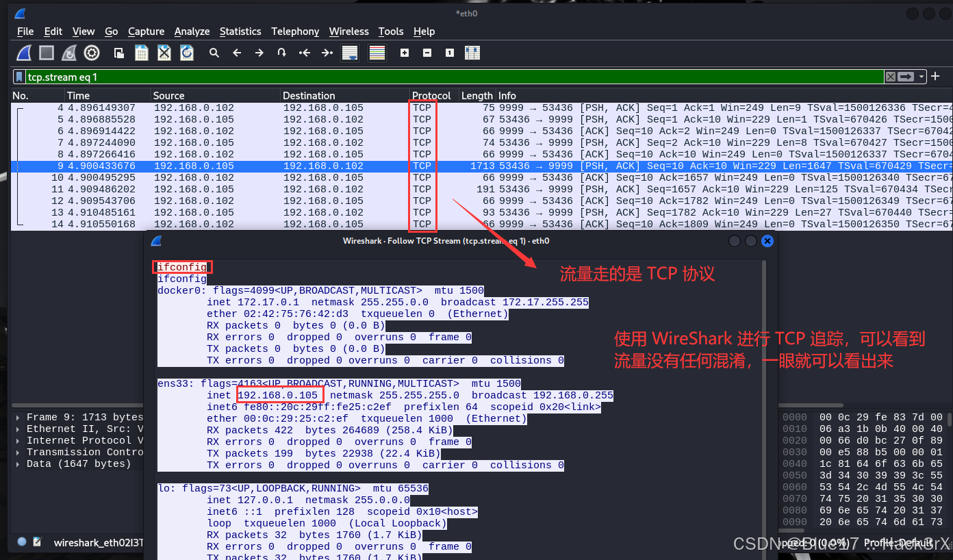Go forward in packet history
Screen dimensions: 953x560
259,53
